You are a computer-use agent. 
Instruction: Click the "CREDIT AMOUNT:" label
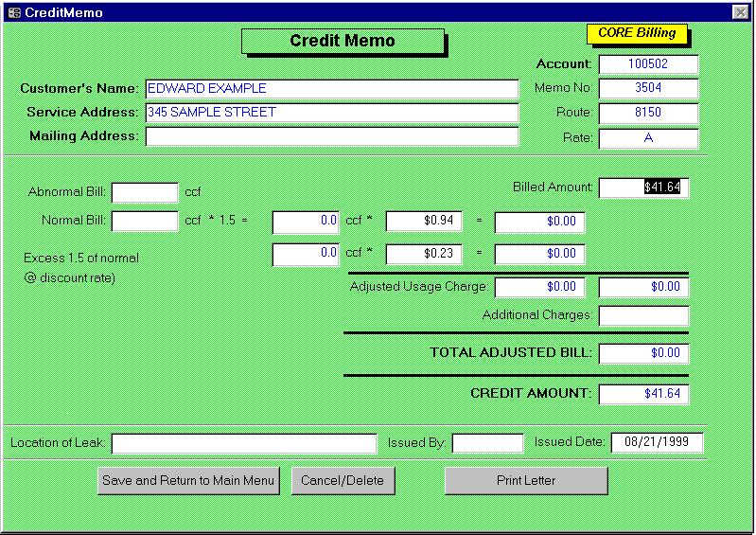pyautogui.click(x=531, y=393)
